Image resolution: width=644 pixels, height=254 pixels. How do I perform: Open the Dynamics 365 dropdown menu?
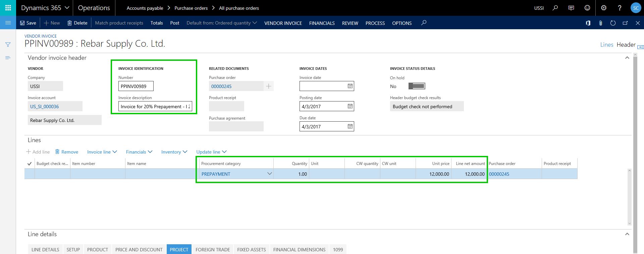coord(45,8)
